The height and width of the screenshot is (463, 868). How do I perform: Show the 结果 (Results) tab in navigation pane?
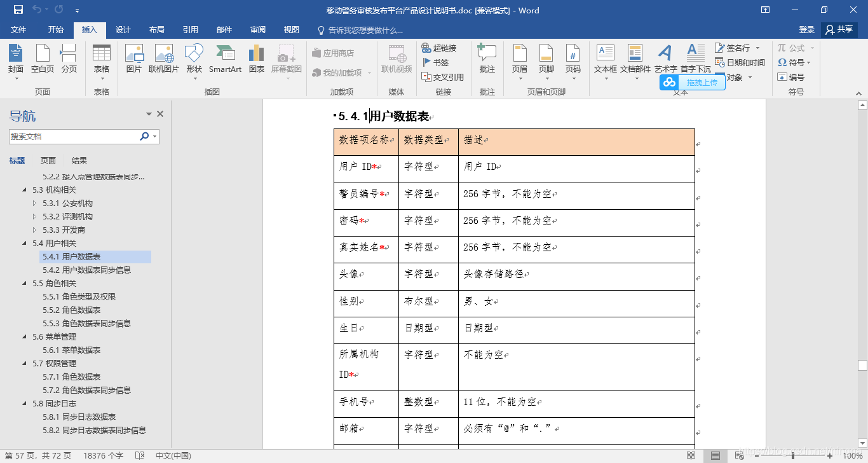79,160
